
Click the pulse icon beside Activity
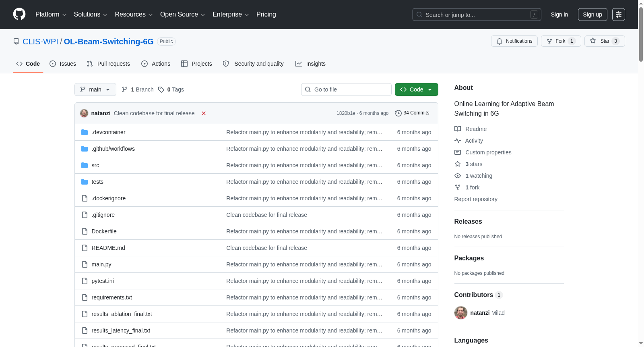[x=458, y=141]
